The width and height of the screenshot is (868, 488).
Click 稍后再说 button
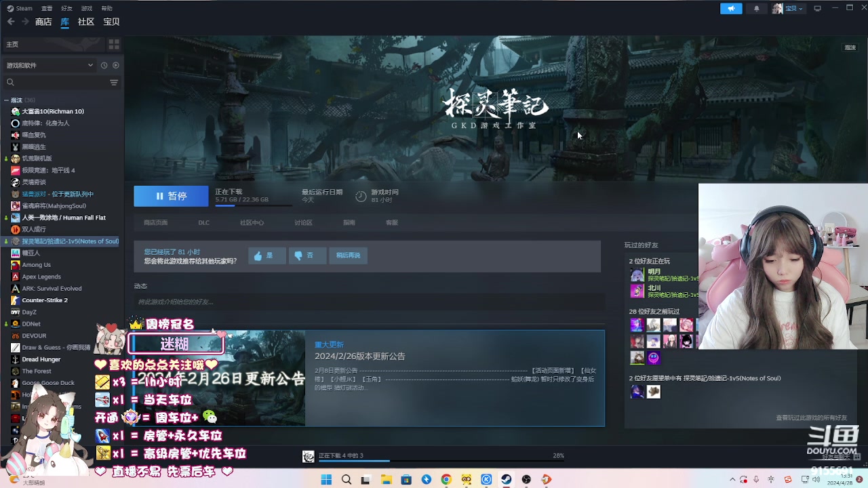(348, 256)
